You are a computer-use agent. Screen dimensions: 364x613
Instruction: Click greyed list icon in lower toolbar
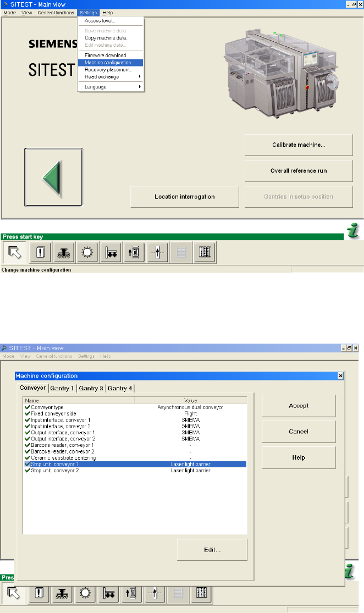(x=178, y=593)
